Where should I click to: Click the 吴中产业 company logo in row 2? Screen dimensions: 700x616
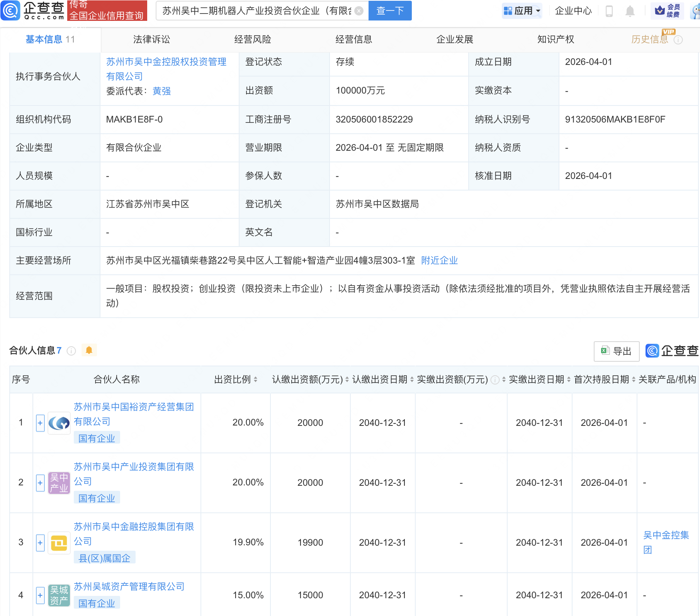coord(59,482)
